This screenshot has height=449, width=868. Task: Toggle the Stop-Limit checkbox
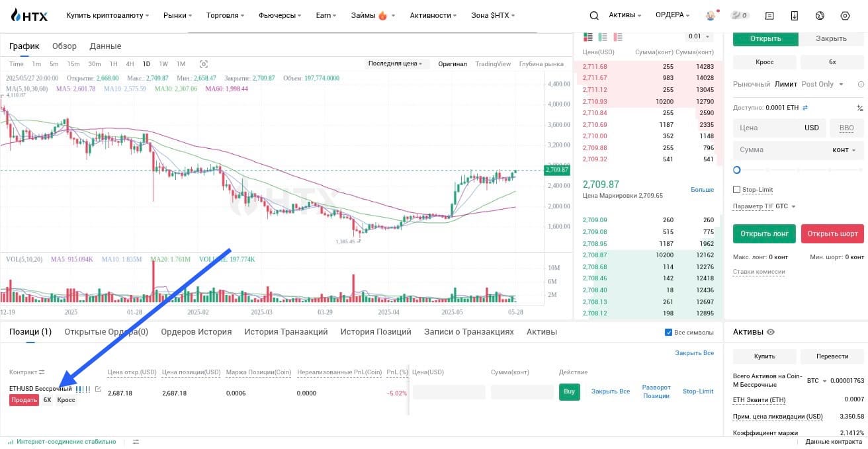[x=737, y=190]
